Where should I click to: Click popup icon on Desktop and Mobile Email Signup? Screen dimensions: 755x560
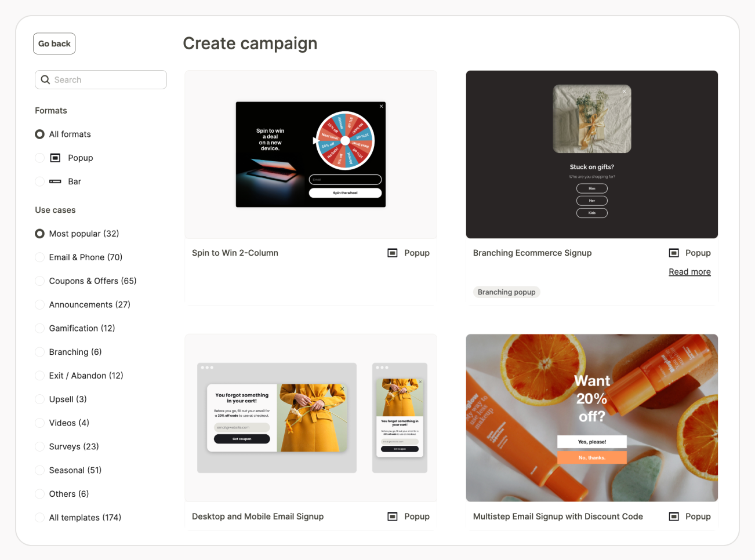pyautogui.click(x=393, y=517)
